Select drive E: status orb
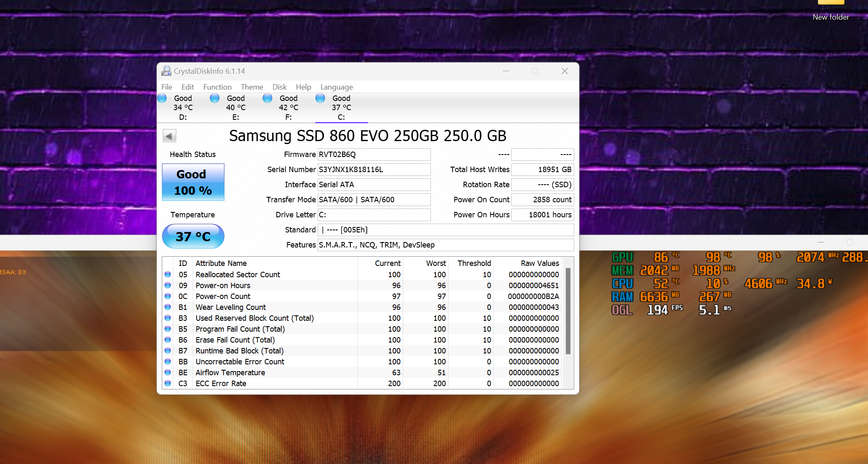Screen dimensions: 868x464 pos(215,98)
